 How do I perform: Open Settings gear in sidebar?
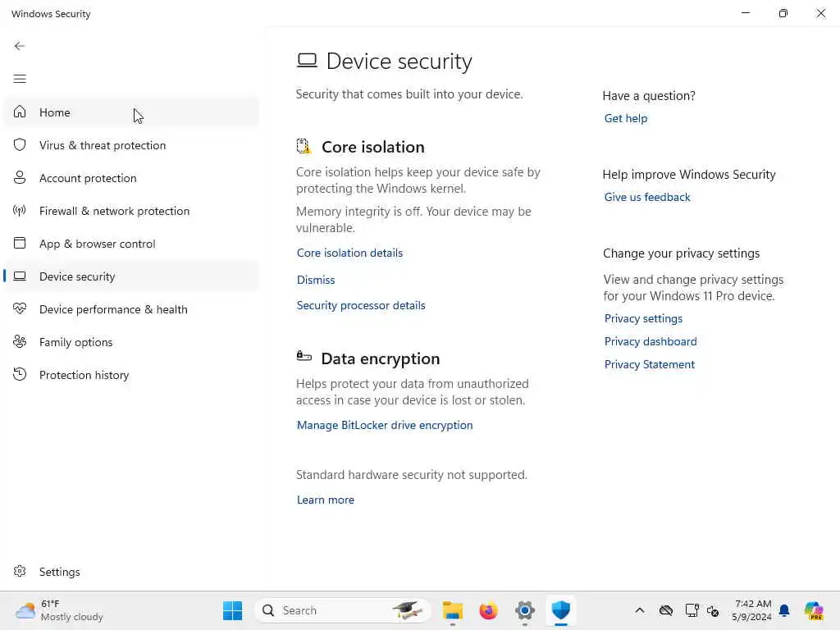pos(20,572)
